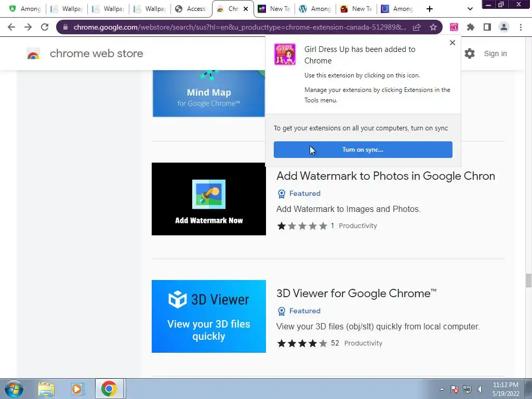The width and height of the screenshot is (532, 399).
Task: Switch to the first Among tab
Action: click(24, 9)
